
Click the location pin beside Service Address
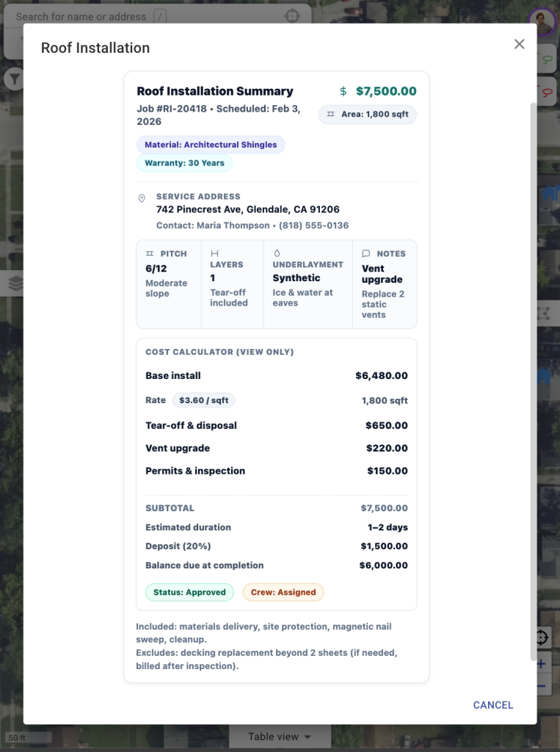point(142,199)
